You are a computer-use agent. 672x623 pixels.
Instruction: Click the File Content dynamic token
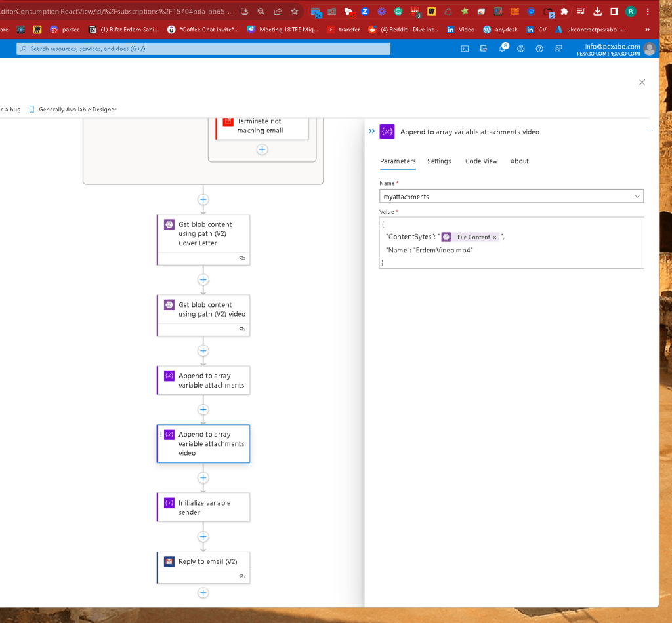point(470,237)
